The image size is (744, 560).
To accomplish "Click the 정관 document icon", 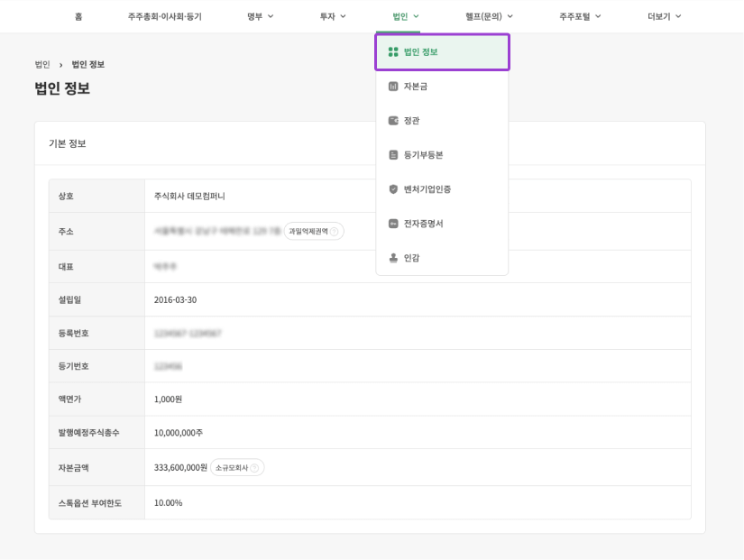I will coord(391,120).
